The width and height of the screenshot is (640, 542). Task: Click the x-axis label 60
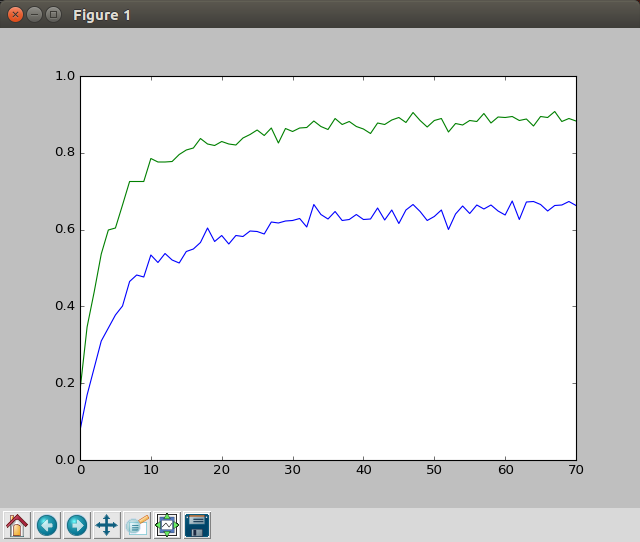[505, 470]
